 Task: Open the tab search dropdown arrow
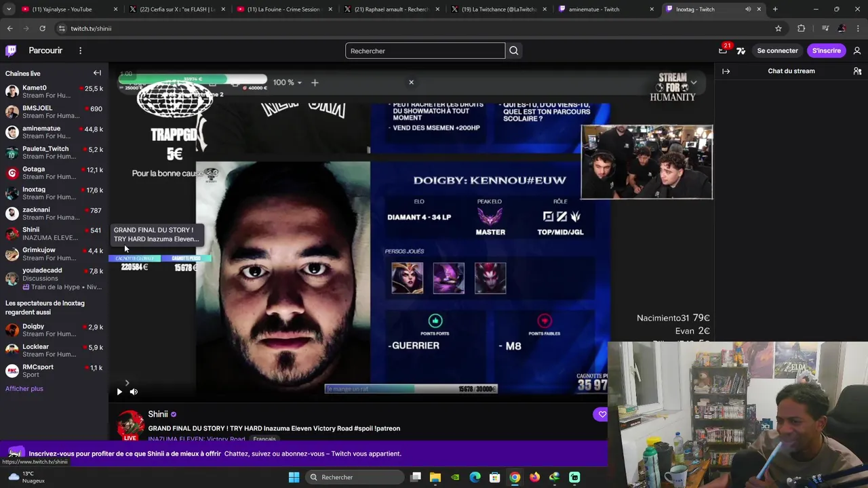7,9
